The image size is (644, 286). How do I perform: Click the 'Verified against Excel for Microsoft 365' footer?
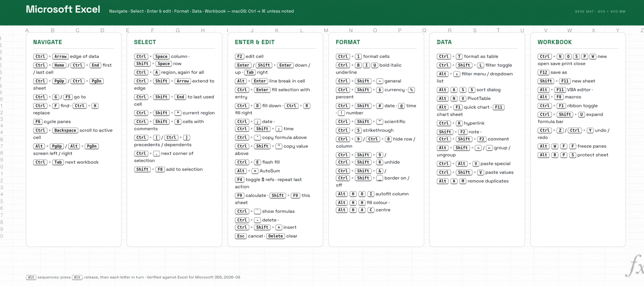click(x=185, y=278)
